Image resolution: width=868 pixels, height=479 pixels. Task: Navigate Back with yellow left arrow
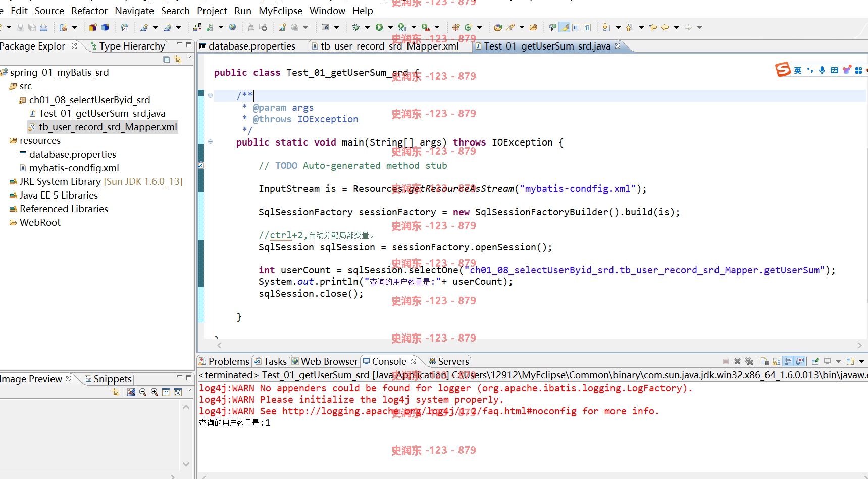click(665, 27)
